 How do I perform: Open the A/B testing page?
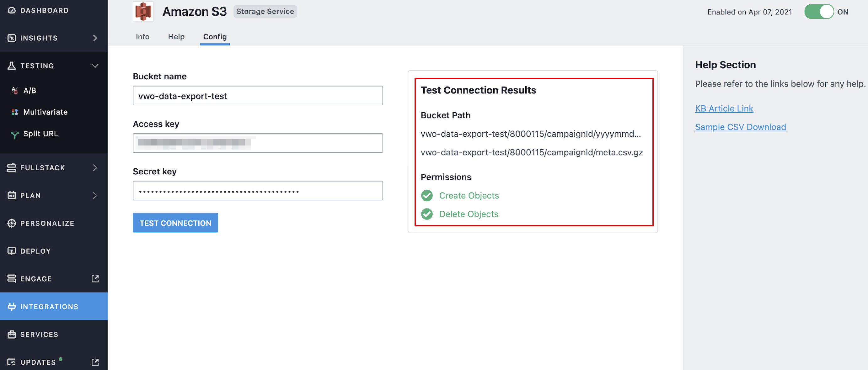click(x=29, y=90)
